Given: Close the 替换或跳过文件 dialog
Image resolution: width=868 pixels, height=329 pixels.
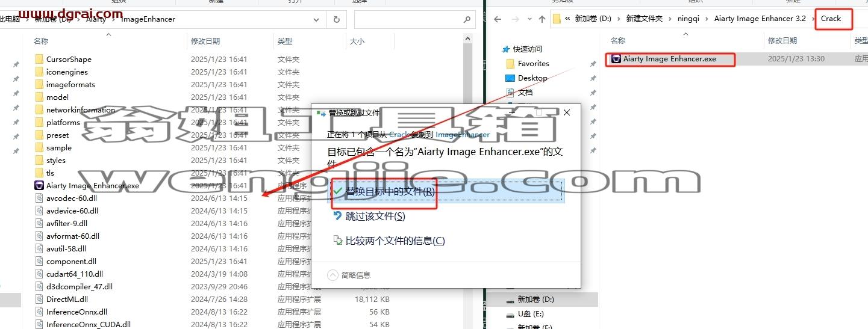Looking at the screenshot, I should (567, 112).
